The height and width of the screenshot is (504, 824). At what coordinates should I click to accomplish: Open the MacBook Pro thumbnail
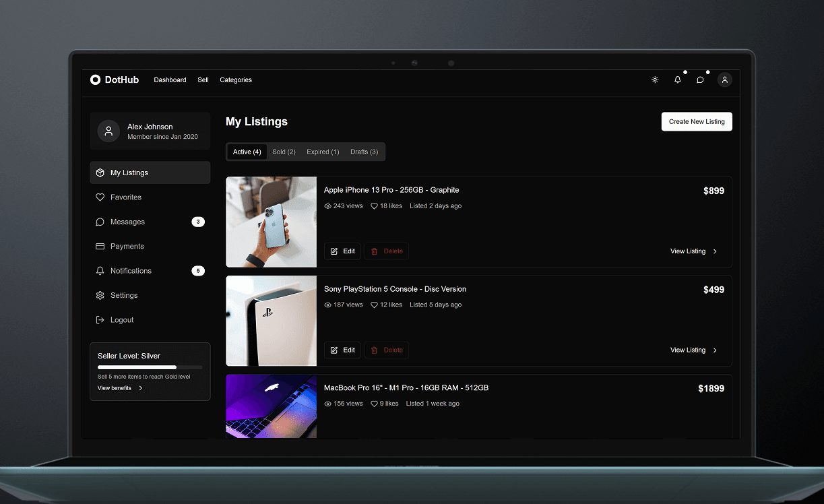pos(271,406)
